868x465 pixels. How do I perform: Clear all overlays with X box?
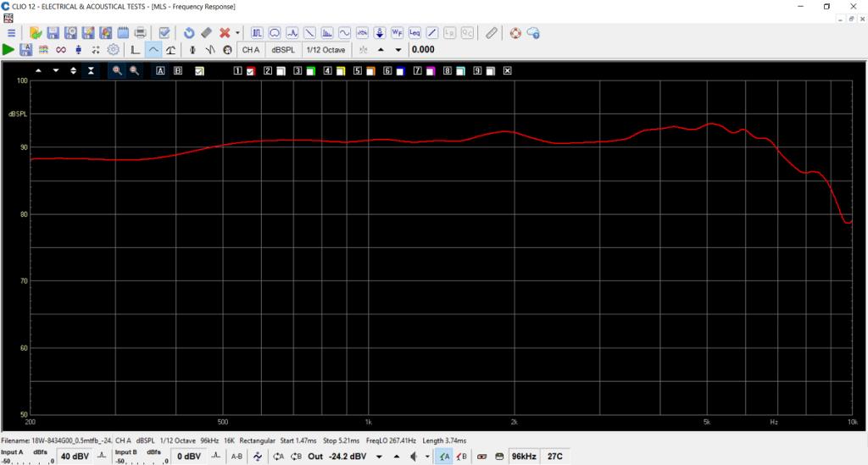507,71
